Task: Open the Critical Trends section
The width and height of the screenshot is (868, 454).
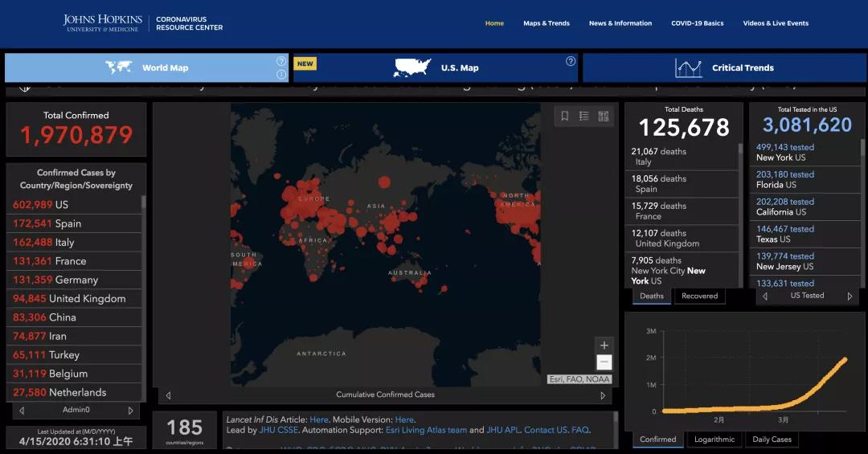Action: pos(724,68)
